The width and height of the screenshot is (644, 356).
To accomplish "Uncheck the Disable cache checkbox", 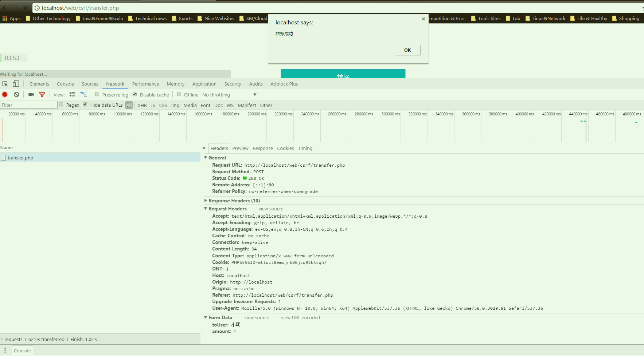I will pyautogui.click(x=135, y=94).
